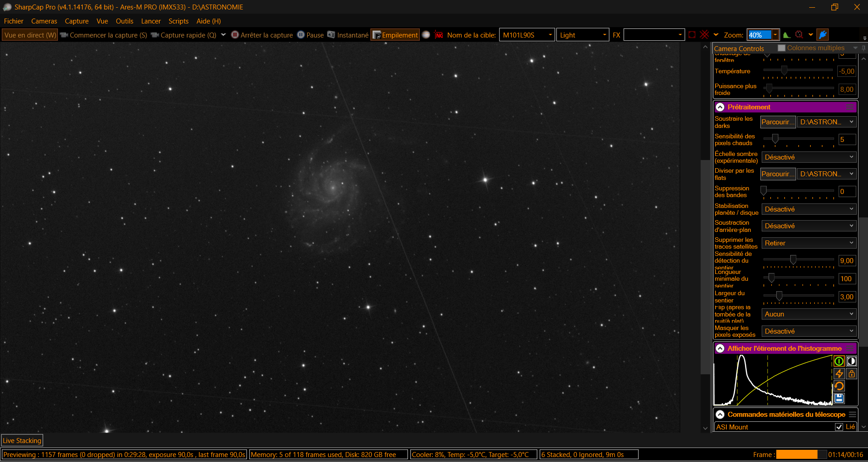The width and height of the screenshot is (868, 462).
Task: Click the Sensibilité de détection du sentier value
Action: pos(847,261)
